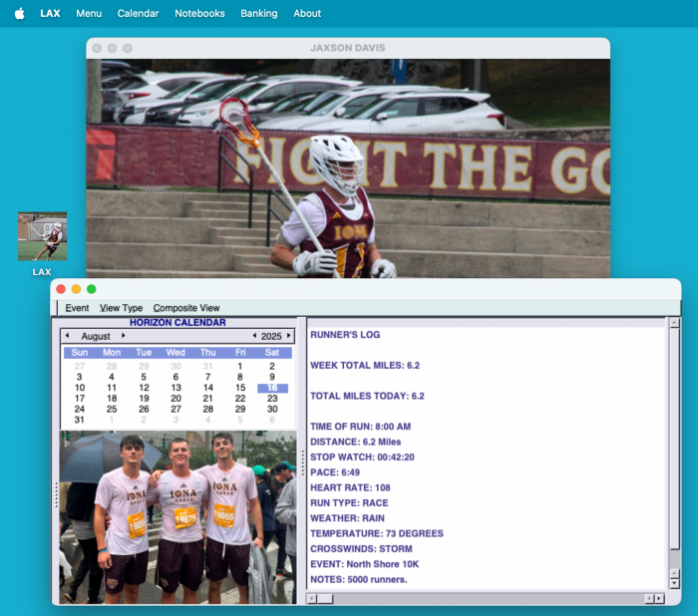Viewport: 698px width, 616px height.
Task: Click previous year arrow before 2025
Action: click(x=253, y=336)
